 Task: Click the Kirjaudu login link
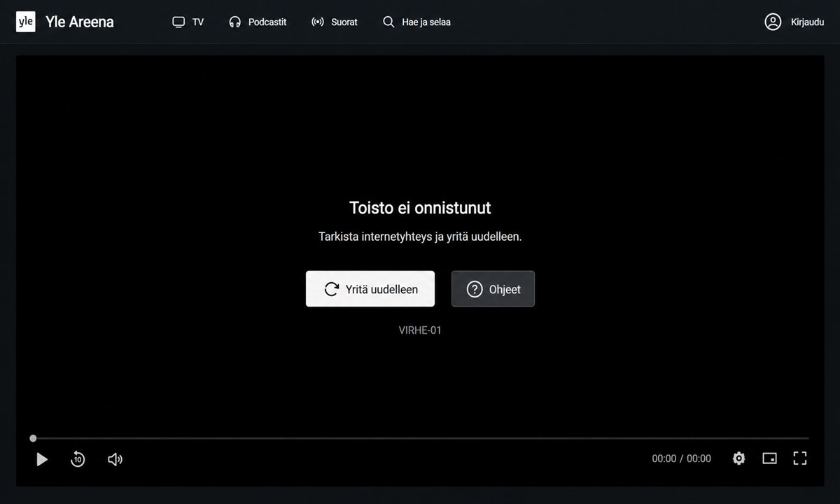pos(807,22)
